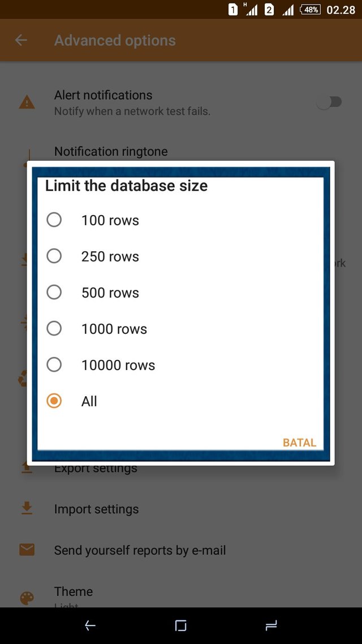Click the Theme palette icon
Viewport: 362px width, 644px height.
coord(27,598)
